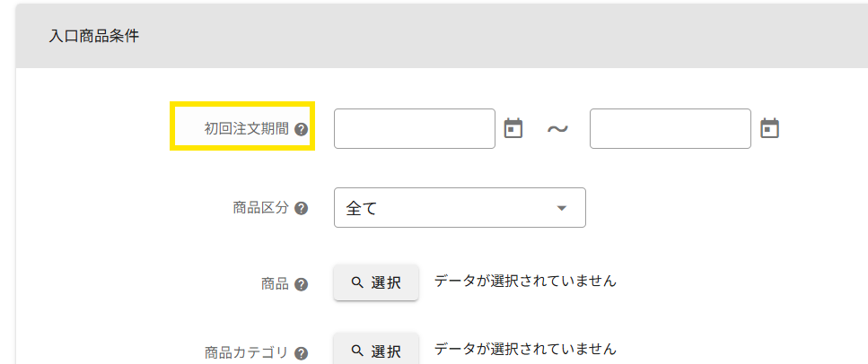Click magnifier icon in 商品 選択 button

point(357,282)
